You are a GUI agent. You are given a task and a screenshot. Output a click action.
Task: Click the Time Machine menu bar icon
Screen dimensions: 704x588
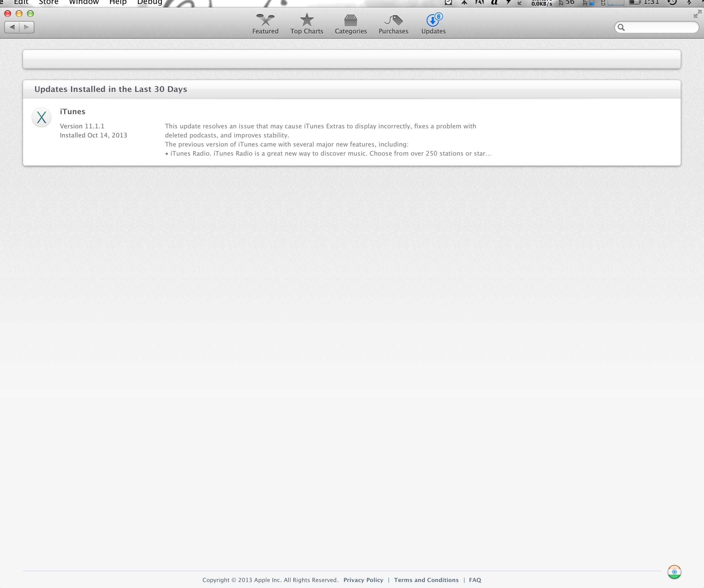tap(672, 2)
